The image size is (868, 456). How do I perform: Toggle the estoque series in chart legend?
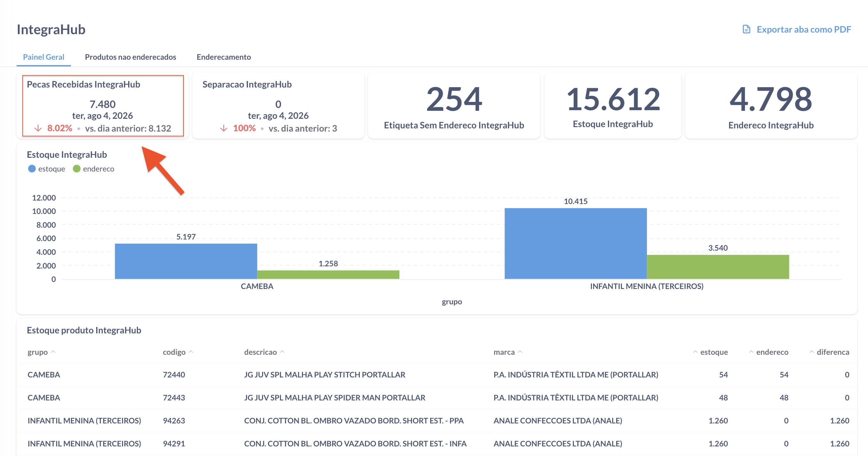coord(47,169)
